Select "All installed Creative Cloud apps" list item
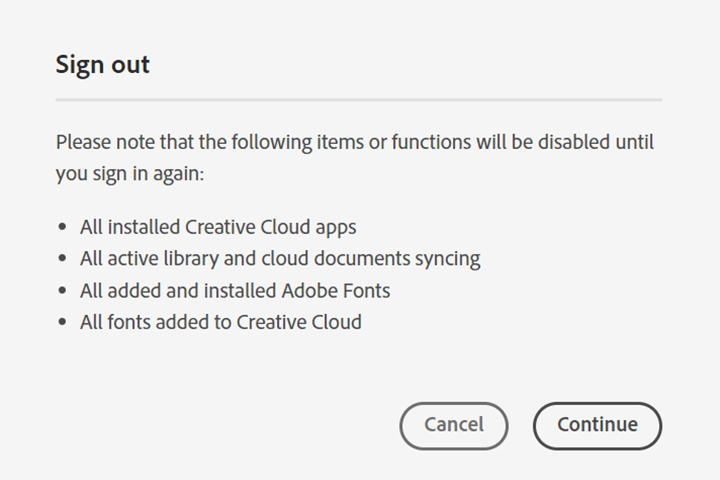The height and width of the screenshot is (480, 720). pyautogui.click(x=218, y=226)
